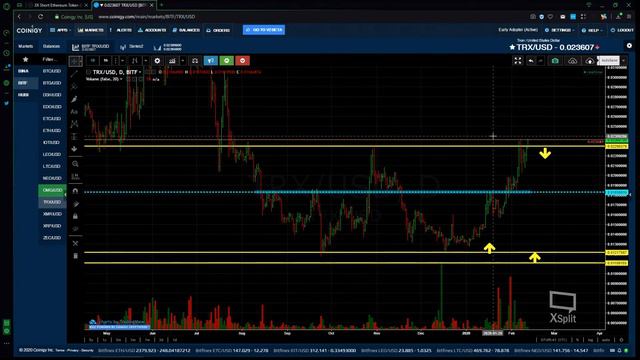640x360 pixels.
Task: Click the upper yellow line price label
Action: point(617,146)
